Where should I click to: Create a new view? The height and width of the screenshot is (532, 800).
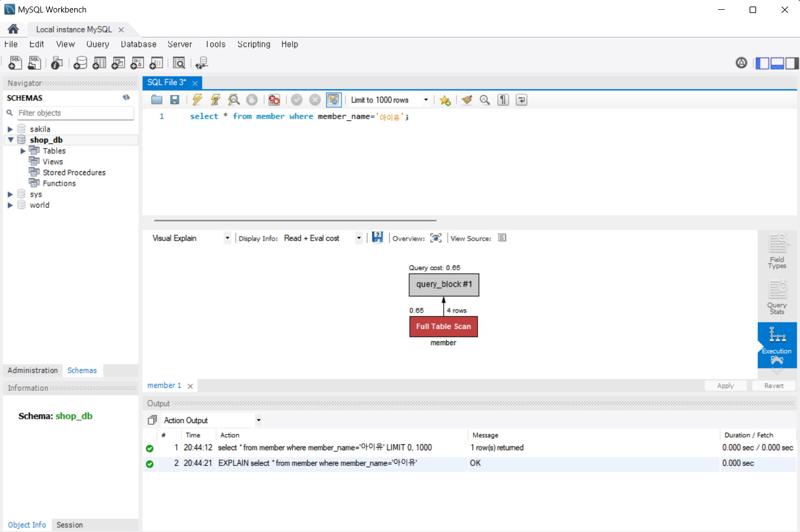[x=118, y=63]
